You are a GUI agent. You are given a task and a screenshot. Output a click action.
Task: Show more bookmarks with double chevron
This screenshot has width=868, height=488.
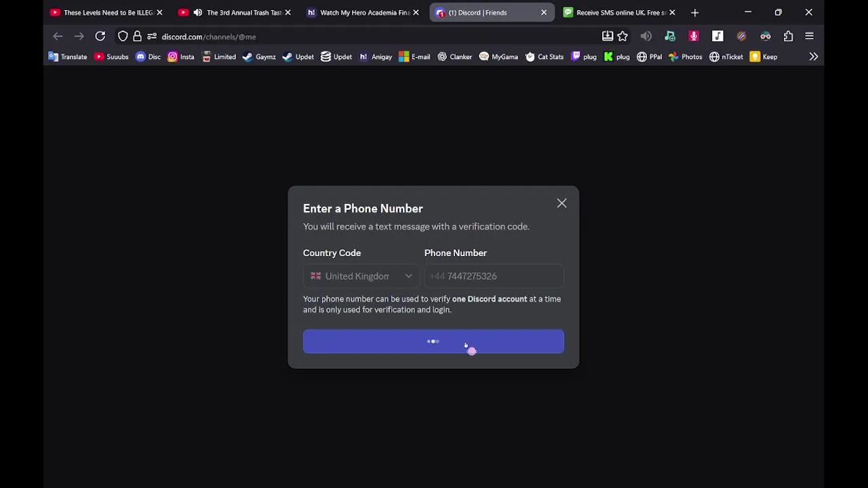(813, 57)
